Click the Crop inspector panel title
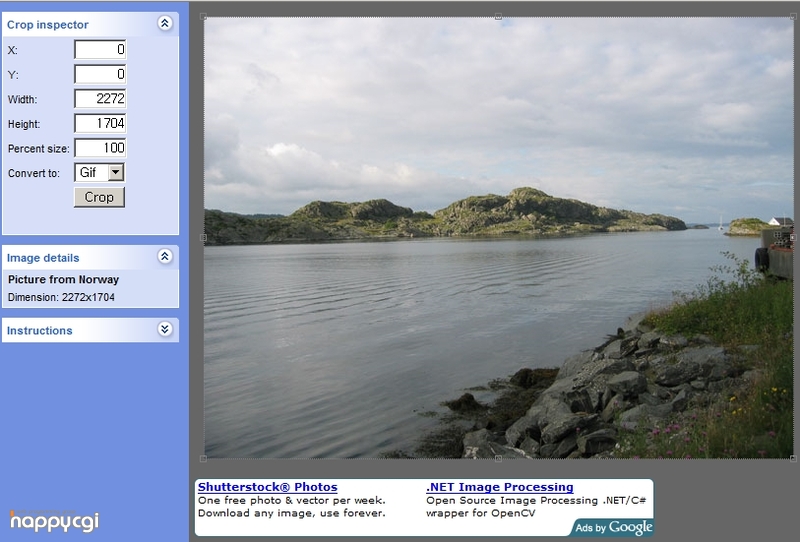The width and height of the screenshot is (800, 542). (x=47, y=24)
